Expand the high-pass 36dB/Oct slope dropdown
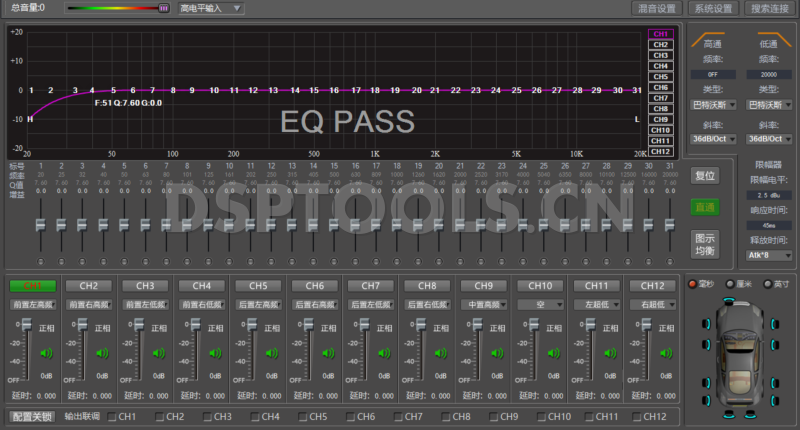The height and width of the screenshot is (430, 800). [x=714, y=139]
